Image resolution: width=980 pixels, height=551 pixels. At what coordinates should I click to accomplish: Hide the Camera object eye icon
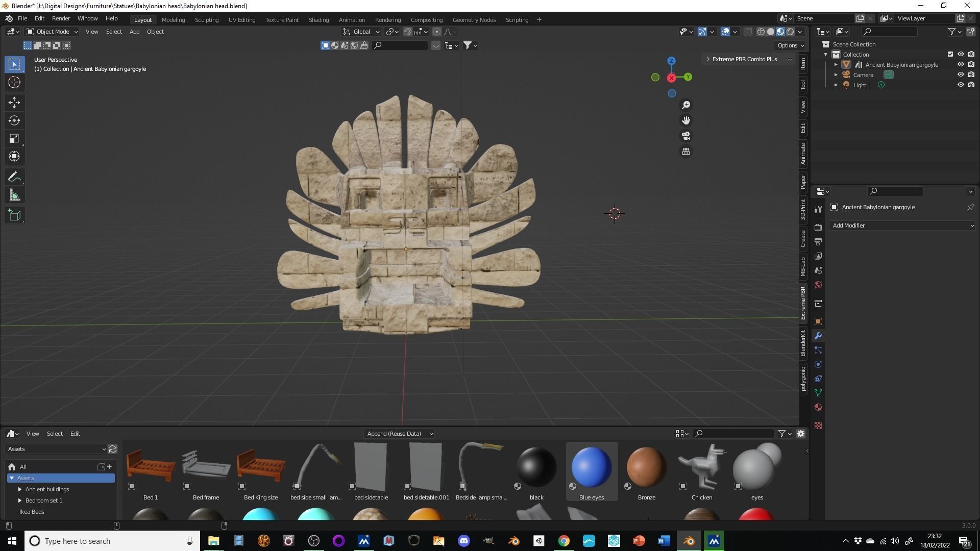point(960,75)
